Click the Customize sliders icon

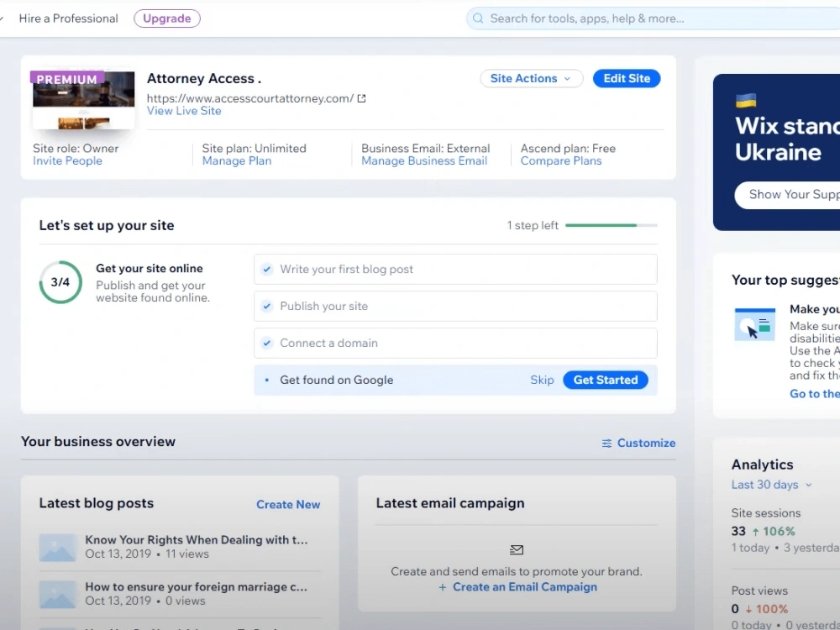tap(606, 443)
